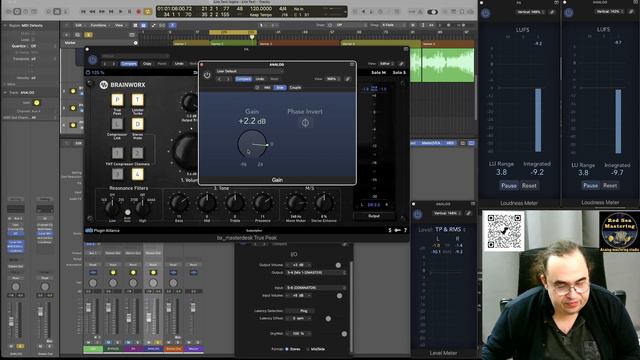Click link icon in bx_masterdesk header
The image size is (640, 360).
point(402,64)
